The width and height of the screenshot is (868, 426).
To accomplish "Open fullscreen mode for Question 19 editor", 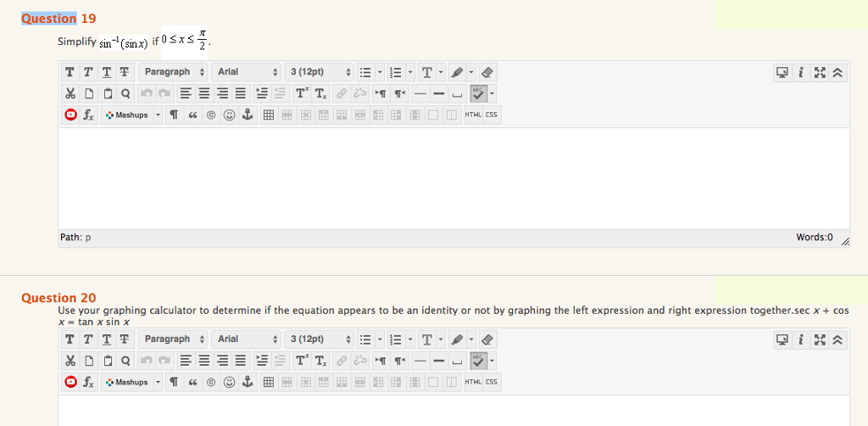I will tap(821, 72).
